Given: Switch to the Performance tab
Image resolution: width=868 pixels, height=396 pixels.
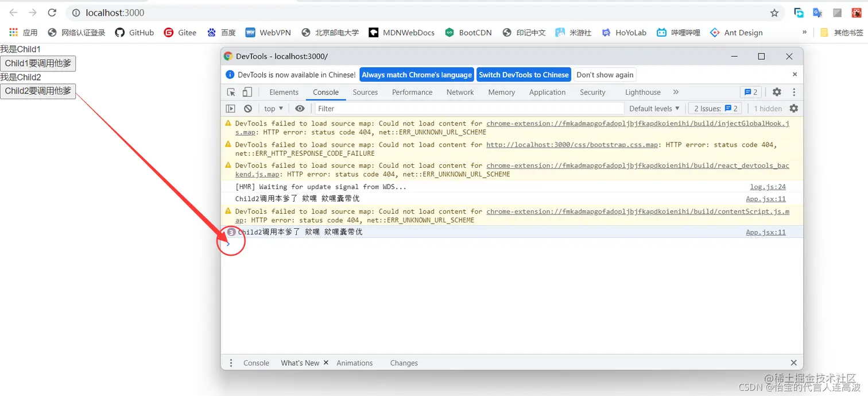Looking at the screenshot, I should pyautogui.click(x=412, y=92).
